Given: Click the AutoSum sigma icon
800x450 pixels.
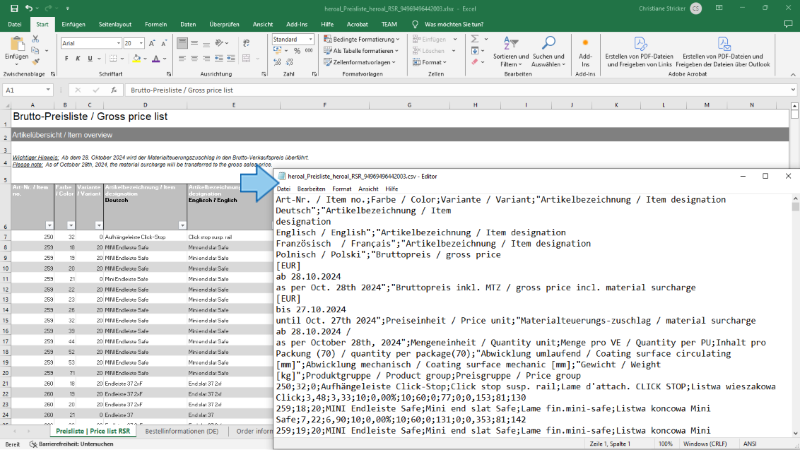Looking at the screenshot, I should 475,39.
